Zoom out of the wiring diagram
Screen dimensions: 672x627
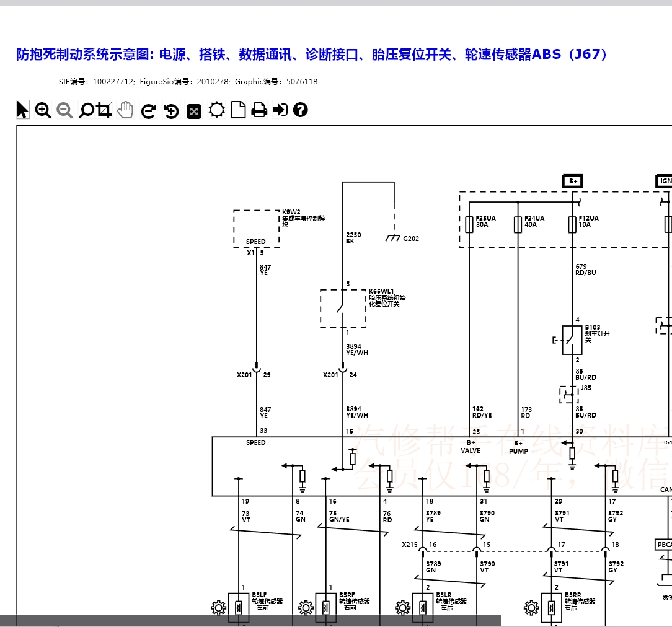64,110
